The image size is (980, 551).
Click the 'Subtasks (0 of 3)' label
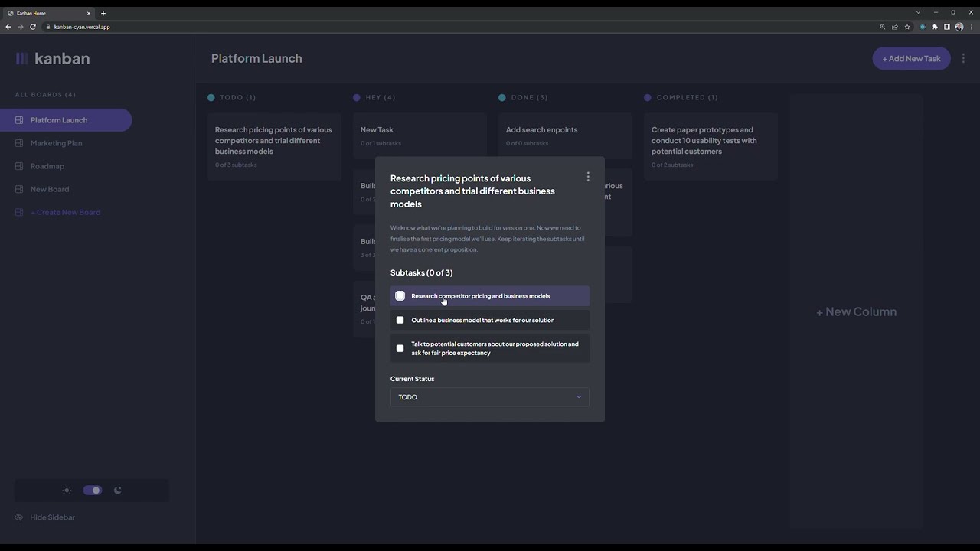(421, 272)
